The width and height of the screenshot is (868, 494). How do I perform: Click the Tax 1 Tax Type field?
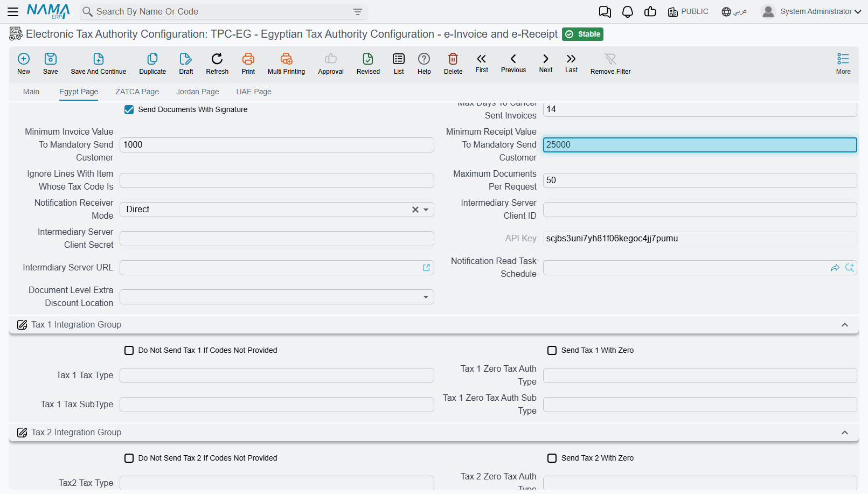(277, 375)
